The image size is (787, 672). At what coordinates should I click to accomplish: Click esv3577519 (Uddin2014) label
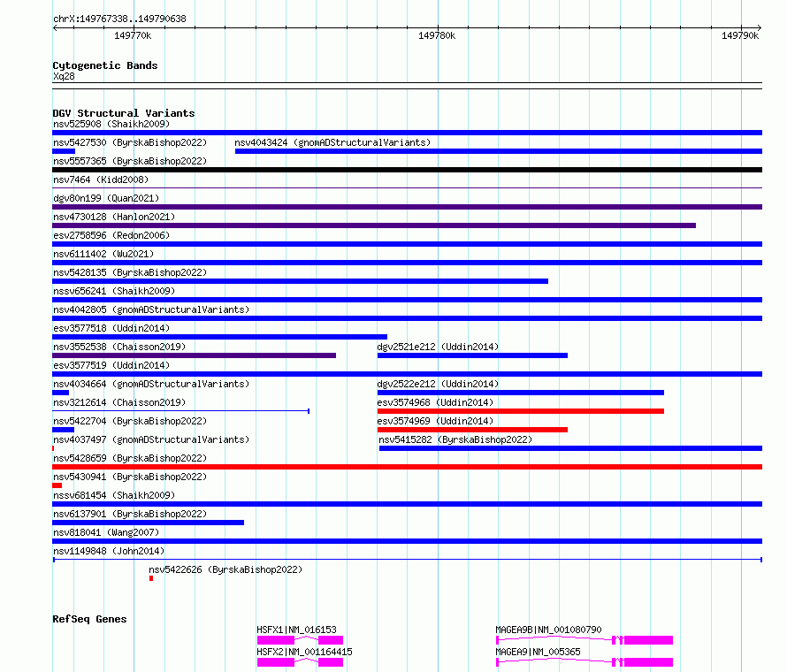(111, 365)
